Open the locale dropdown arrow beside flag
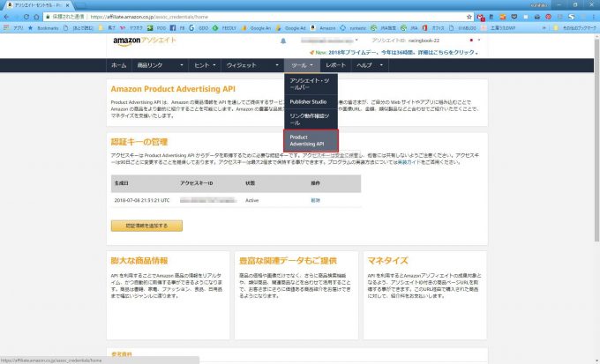Image resolution: width=600 pixels, height=364 pixels. tap(479, 41)
